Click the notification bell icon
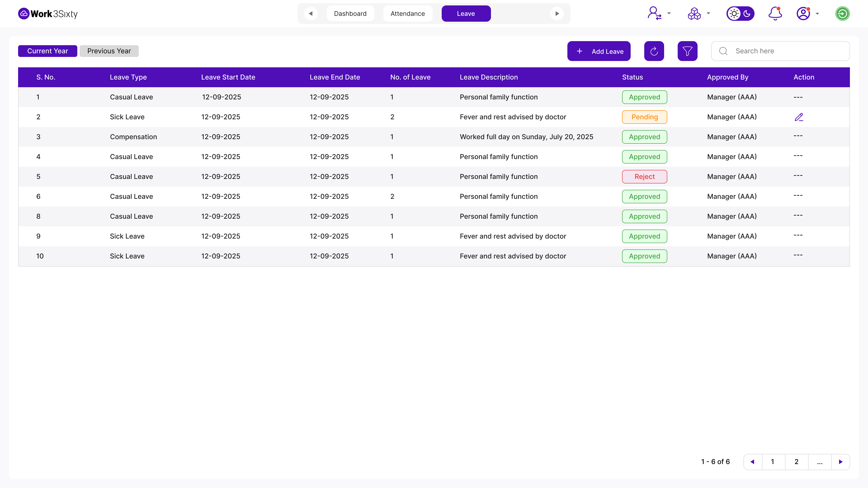 [775, 14]
